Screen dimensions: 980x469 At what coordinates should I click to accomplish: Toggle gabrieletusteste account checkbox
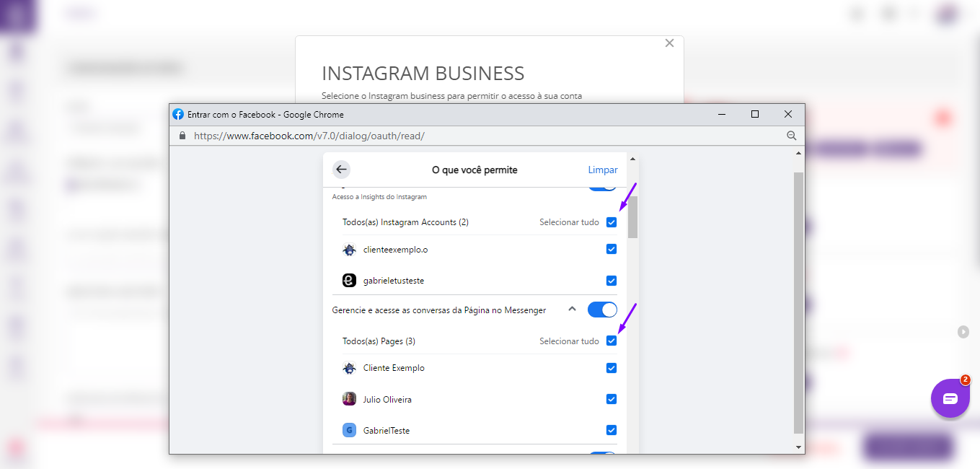coord(612,281)
